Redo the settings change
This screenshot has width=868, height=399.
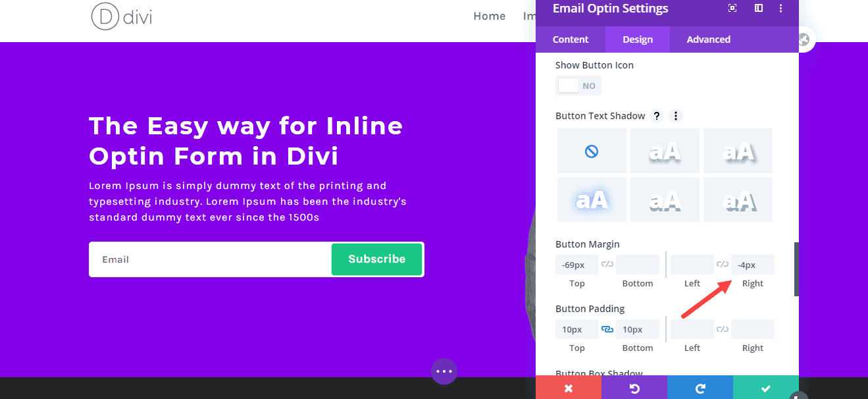[700, 388]
